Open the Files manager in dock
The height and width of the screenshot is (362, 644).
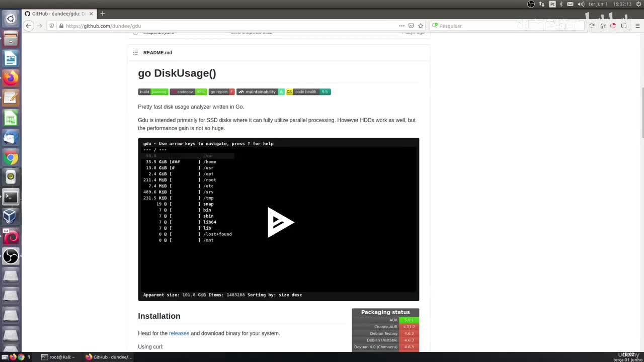pyautogui.click(x=11, y=39)
